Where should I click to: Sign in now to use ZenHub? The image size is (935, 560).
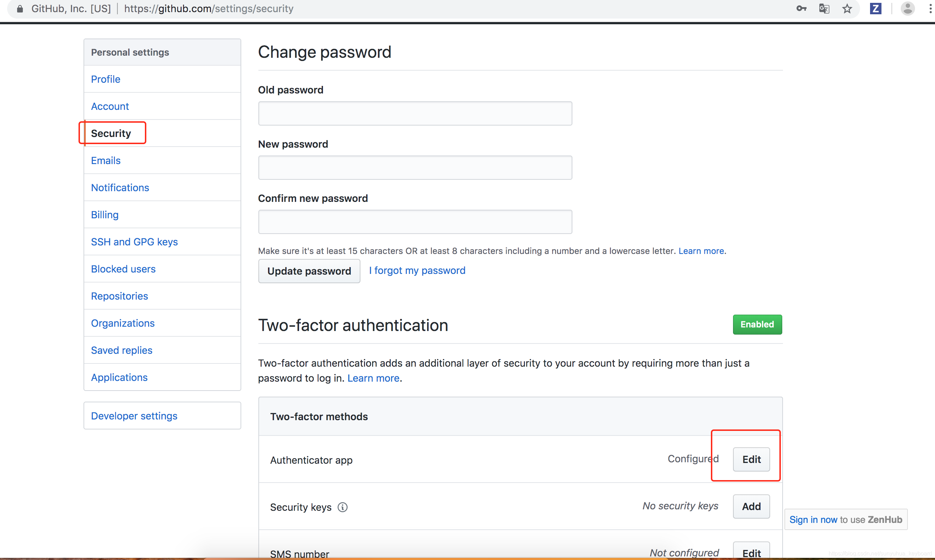tap(813, 519)
